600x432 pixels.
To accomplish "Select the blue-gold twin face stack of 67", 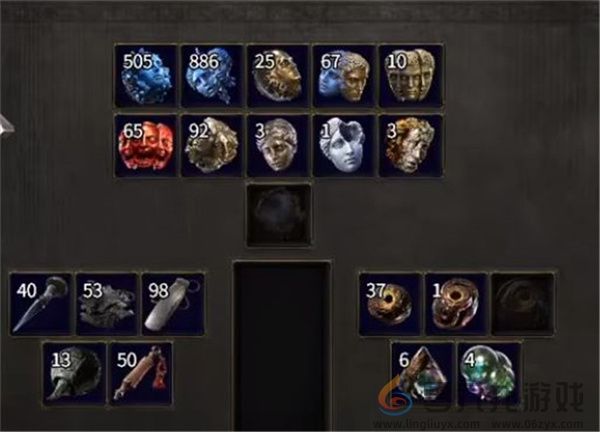I will click(344, 75).
